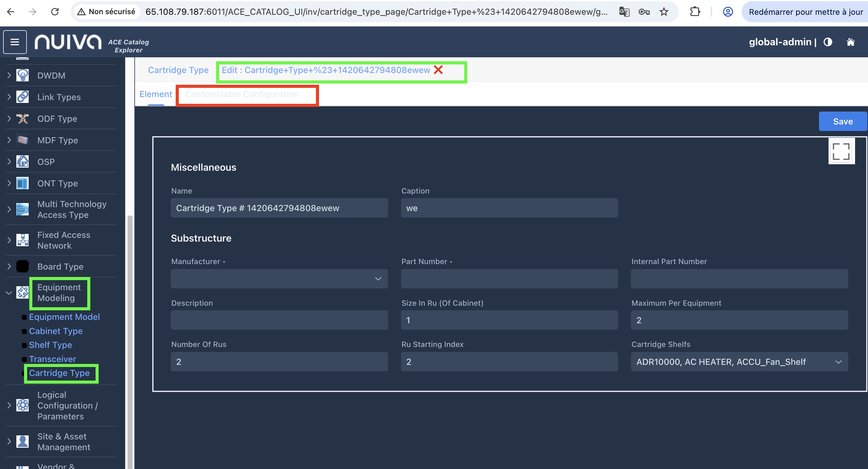868x469 pixels.
Task: Click the Site & Asset Management icon
Action: click(x=23, y=441)
